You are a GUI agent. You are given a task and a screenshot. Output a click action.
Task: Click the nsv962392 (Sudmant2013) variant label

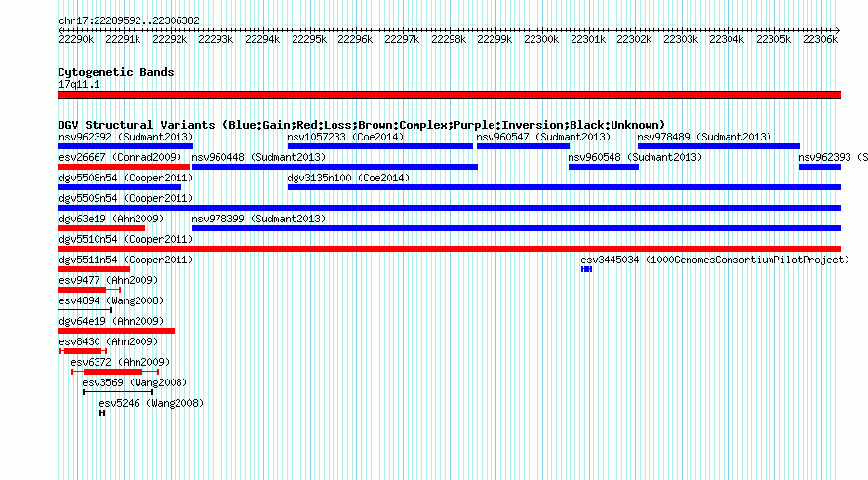(126, 137)
